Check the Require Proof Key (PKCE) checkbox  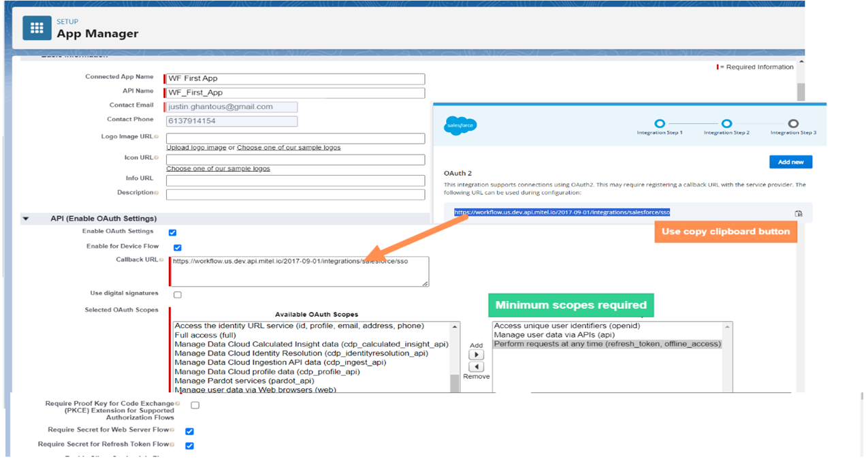coord(195,405)
